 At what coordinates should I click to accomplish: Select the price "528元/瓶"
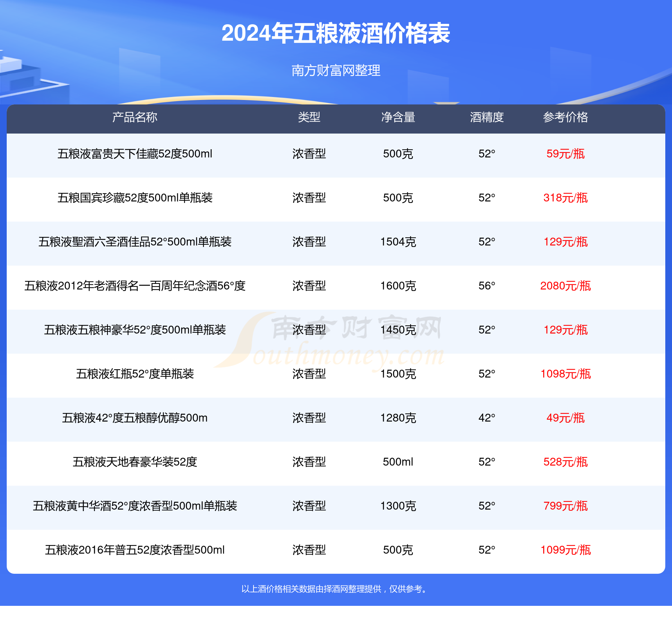566,462
